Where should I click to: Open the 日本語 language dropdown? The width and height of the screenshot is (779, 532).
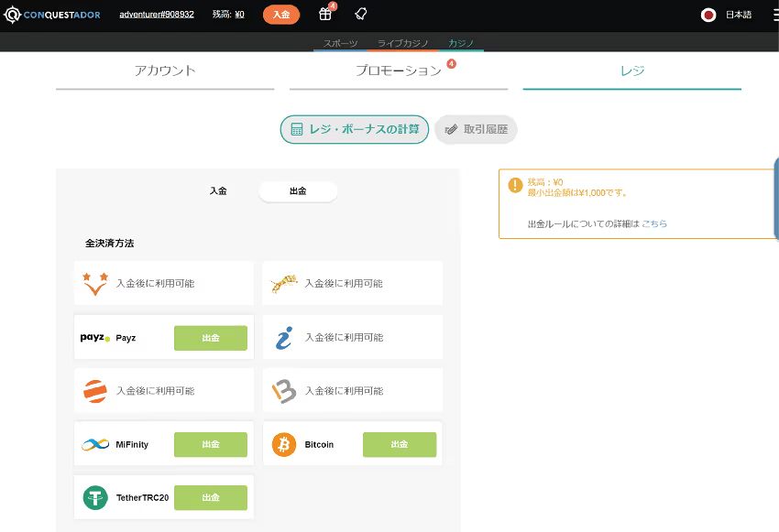(739, 15)
